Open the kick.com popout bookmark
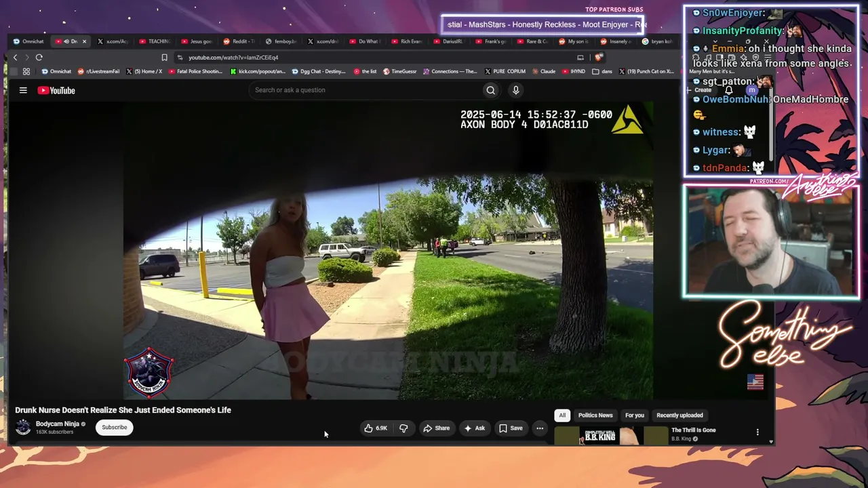Image resolution: width=868 pixels, height=488 pixels. click(258, 71)
